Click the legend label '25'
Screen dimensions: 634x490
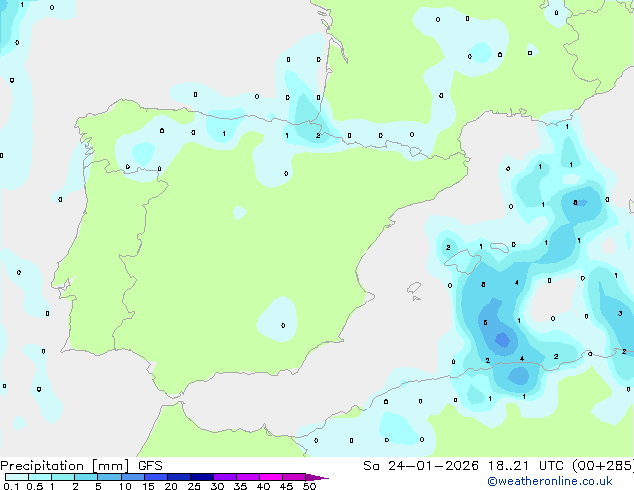(x=194, y=486)
